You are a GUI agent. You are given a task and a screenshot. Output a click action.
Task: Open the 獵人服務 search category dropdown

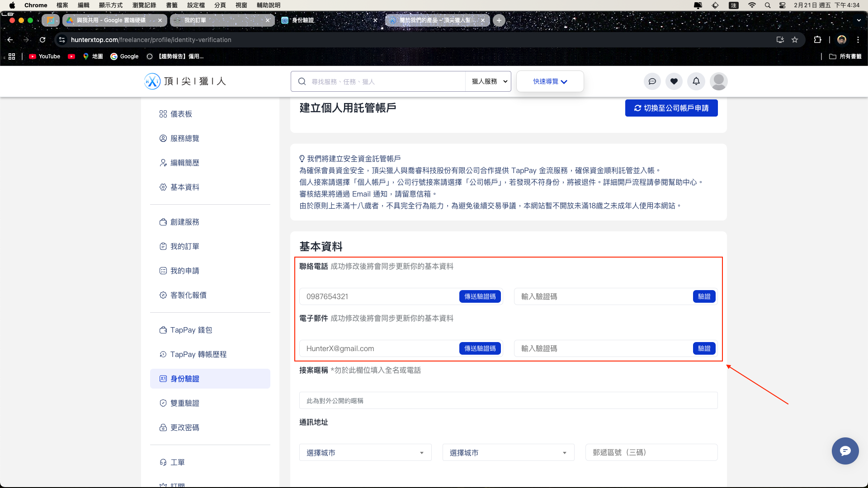coord(488,81)
